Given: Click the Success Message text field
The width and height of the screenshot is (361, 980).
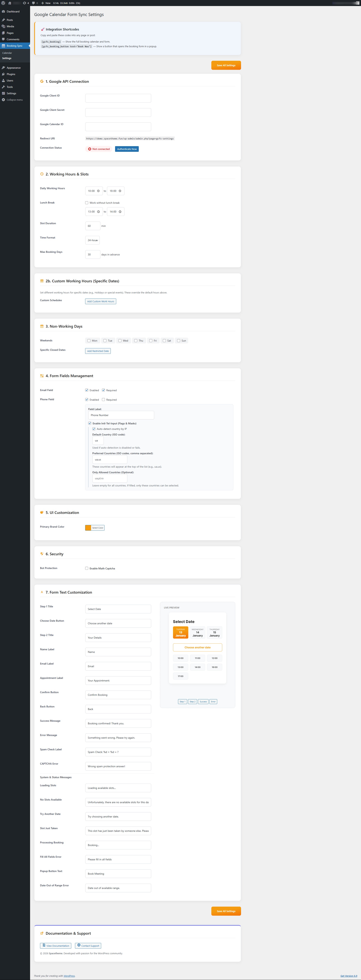Looking at the screenshot, I should (x=118, y=723).
